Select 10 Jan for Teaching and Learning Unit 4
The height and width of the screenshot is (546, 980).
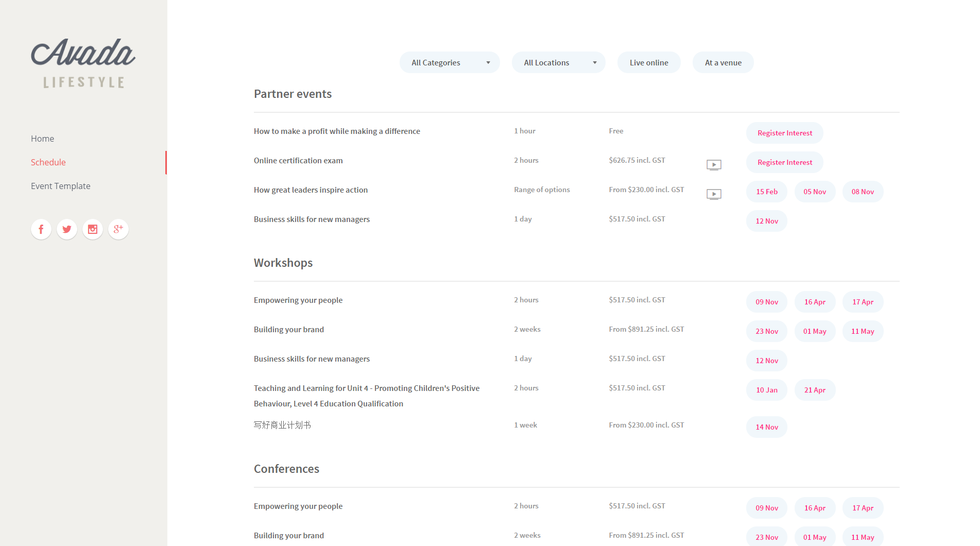pyautogui.click(x=767, y=390)
